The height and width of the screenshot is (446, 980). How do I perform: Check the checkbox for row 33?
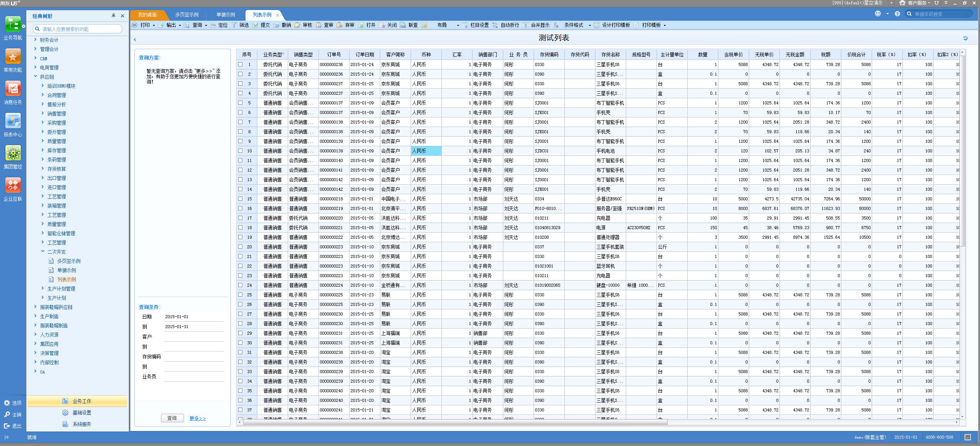(240, 372)
